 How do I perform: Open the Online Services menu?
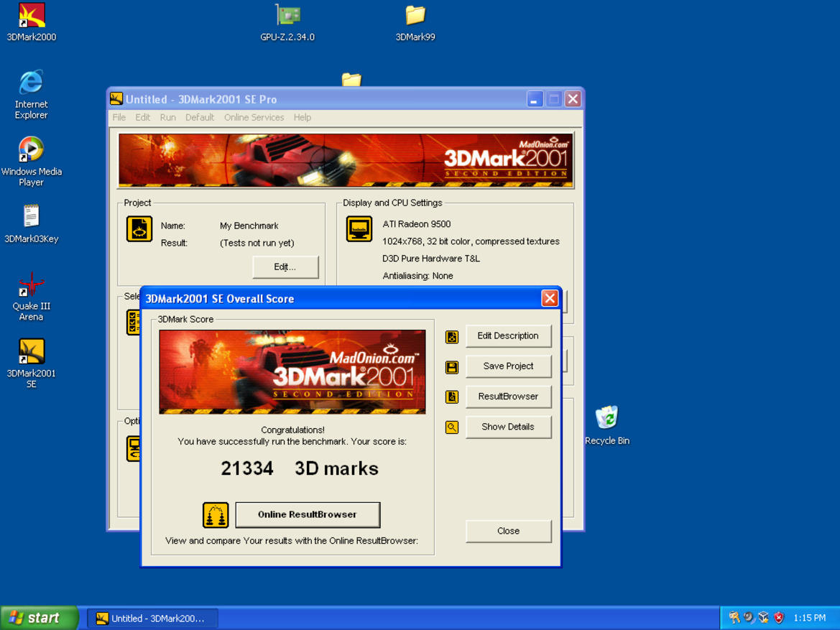click(254, 117)
